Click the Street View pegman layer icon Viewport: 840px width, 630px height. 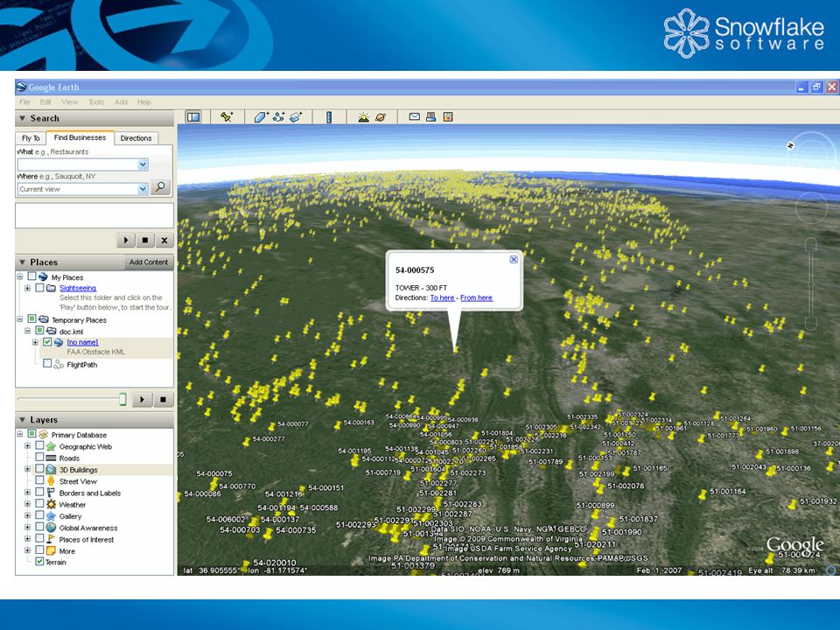pyautogui.click(x=51, y=481)
